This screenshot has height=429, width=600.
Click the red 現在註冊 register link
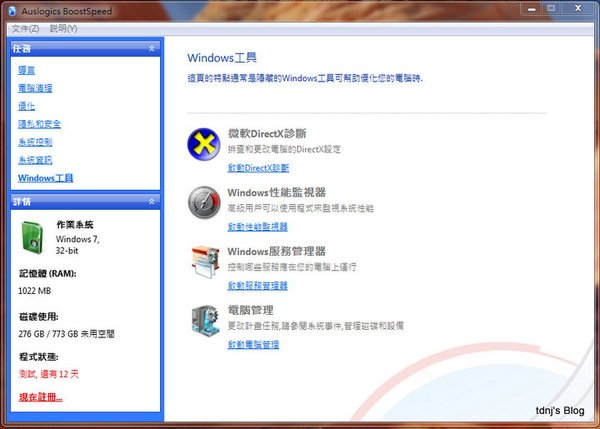click(x=40, y=397)
